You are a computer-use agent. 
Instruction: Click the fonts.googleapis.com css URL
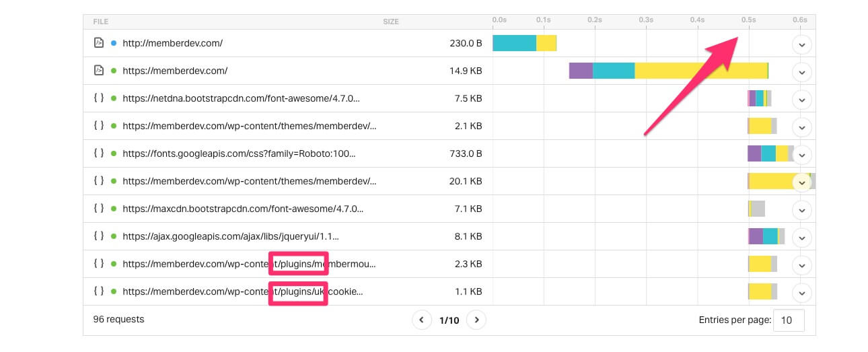[x=239, y=153]
